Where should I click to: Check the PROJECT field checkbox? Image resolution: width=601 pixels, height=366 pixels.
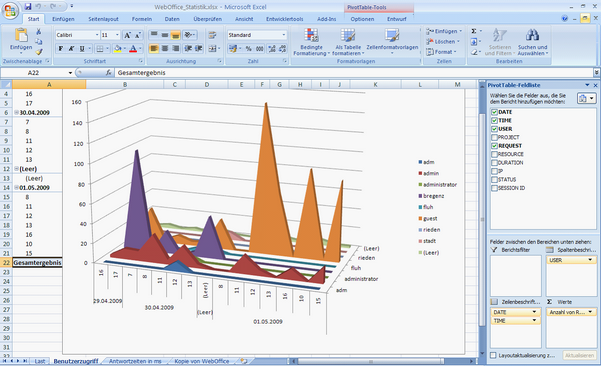(x=494, y=137)
